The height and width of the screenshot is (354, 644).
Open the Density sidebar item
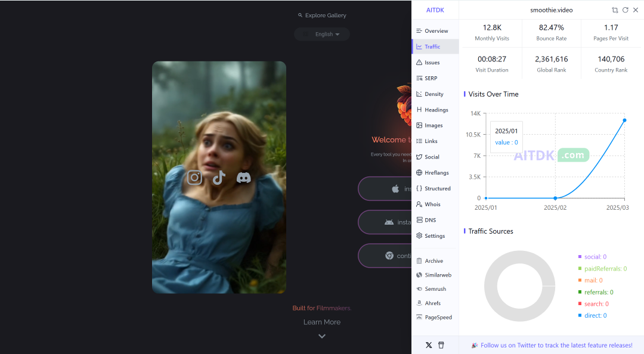435,94
